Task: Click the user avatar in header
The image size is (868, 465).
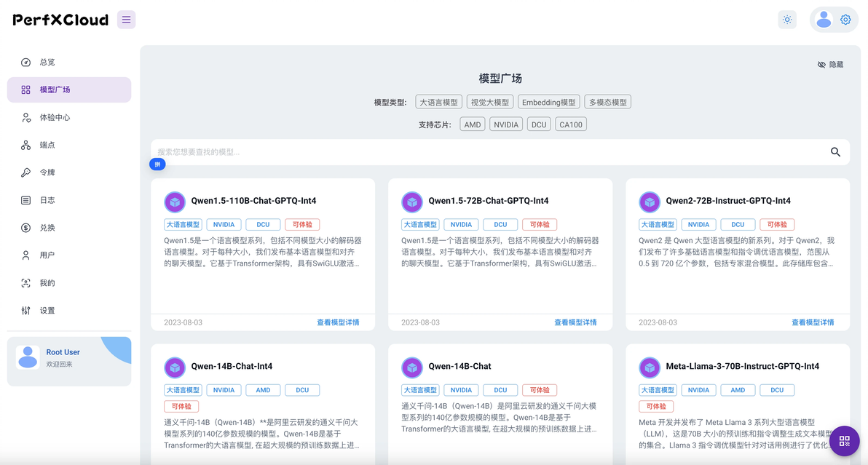Action: 824,20
